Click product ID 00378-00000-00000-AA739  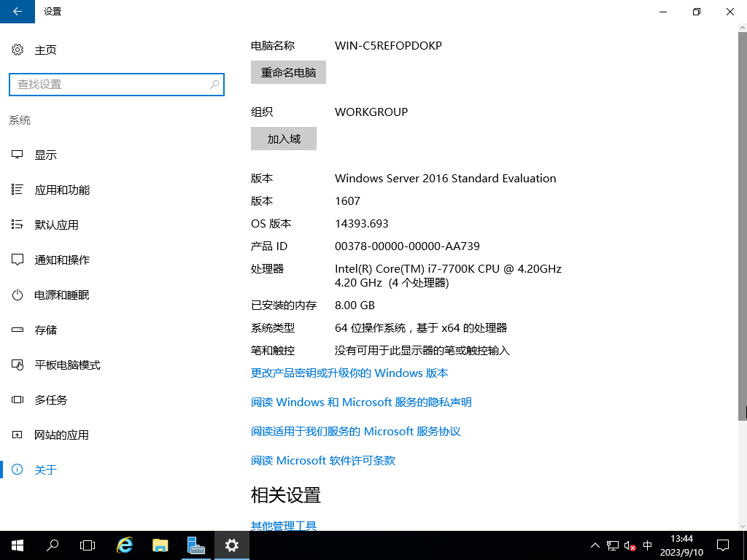pyautogui.click(x=407, y=246)
